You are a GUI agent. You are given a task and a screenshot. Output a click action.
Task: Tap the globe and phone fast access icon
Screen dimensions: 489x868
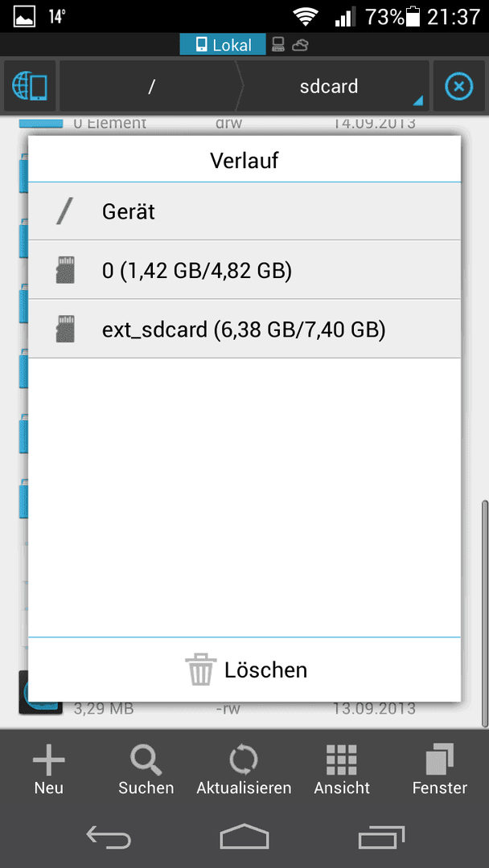coord(30,86)
